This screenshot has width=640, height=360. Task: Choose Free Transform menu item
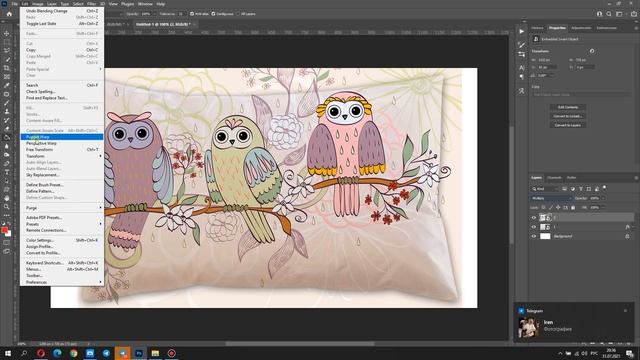click(x=62, y=149)
